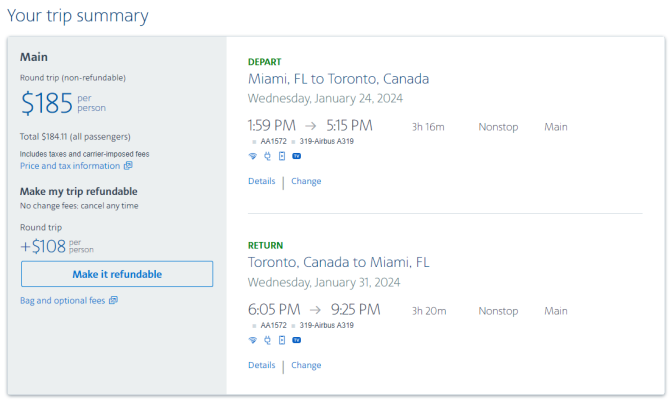670x401 pixels.
Task: Click the power outlet icon on departing flight
Action: (267, 156)
